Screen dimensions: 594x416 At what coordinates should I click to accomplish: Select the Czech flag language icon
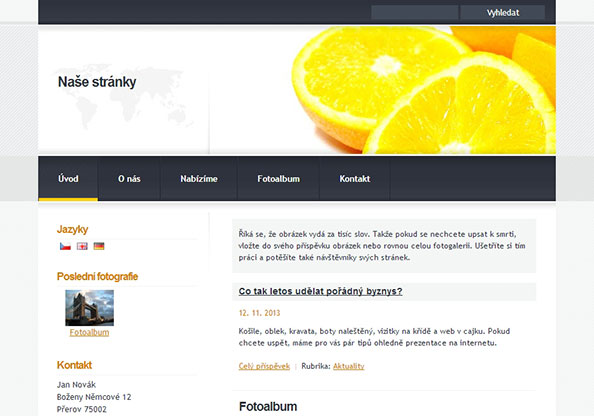click(x=65, y=246)
